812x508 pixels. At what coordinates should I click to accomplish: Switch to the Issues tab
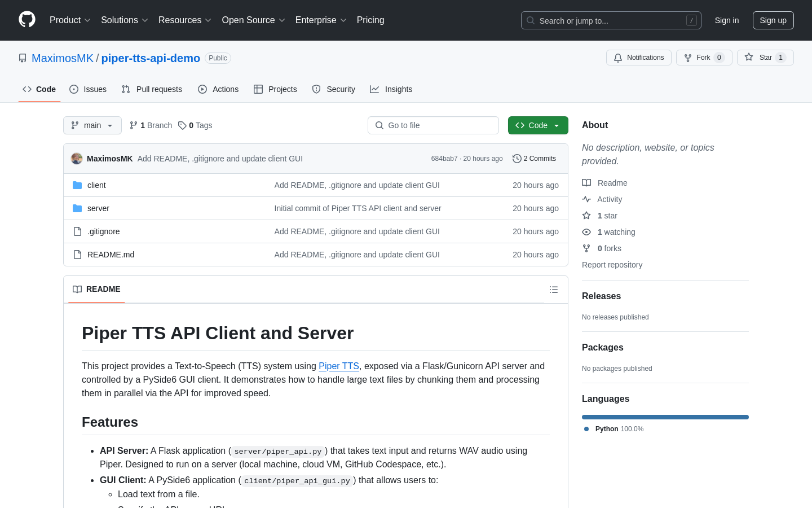(88, 89)
